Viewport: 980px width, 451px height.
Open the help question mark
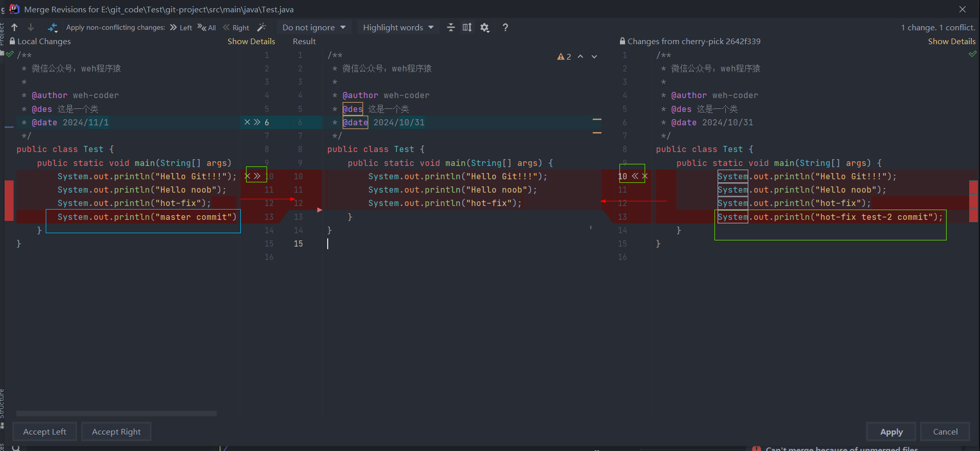pos(505,27)
